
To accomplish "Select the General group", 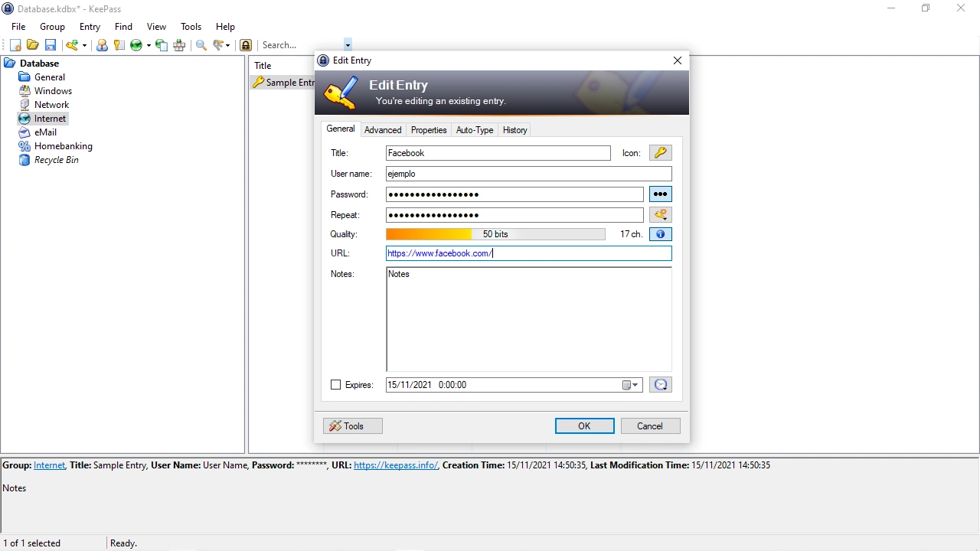I will point(50,77).
